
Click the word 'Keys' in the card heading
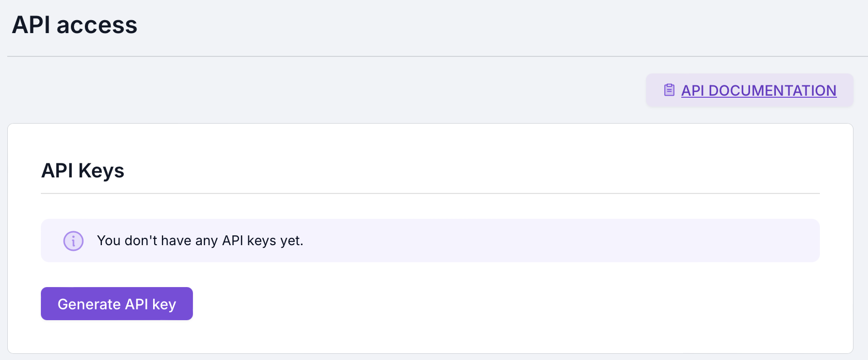point(101,171)
